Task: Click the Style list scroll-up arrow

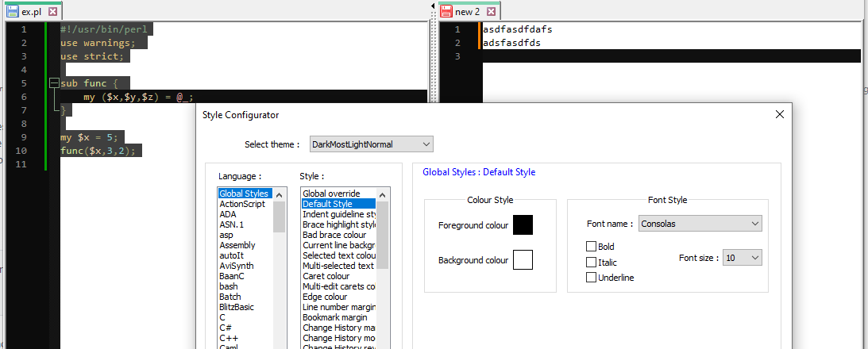Action: tap(384, 194)
